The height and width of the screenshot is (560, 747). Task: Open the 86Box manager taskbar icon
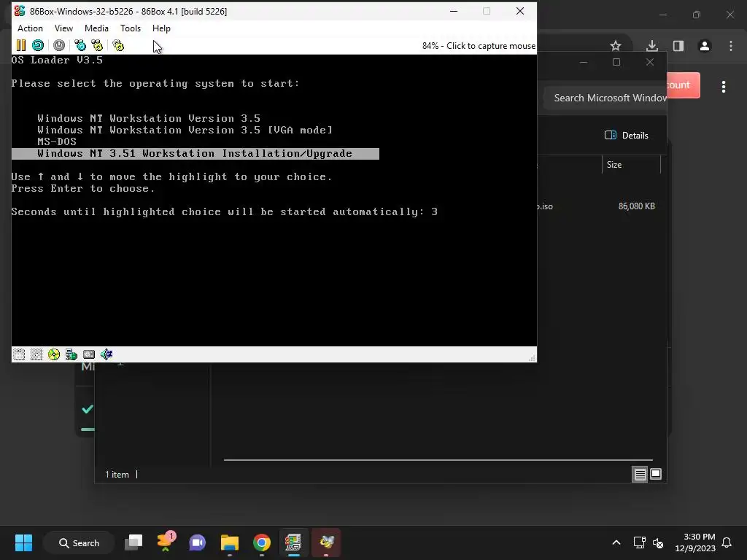tap(293, 542)
